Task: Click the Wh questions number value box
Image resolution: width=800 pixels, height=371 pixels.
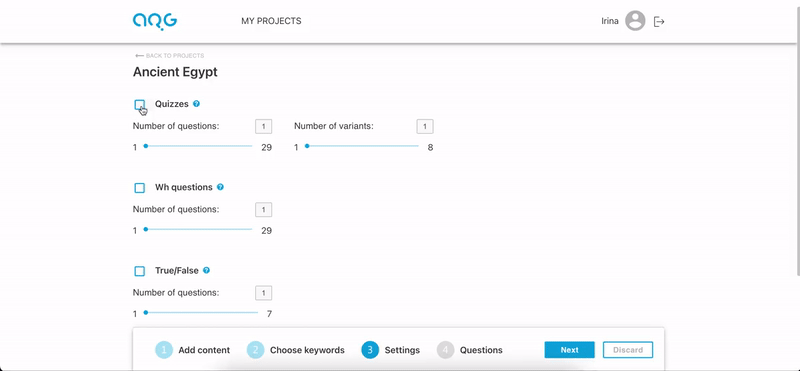Action: click(x=264, y=210)
